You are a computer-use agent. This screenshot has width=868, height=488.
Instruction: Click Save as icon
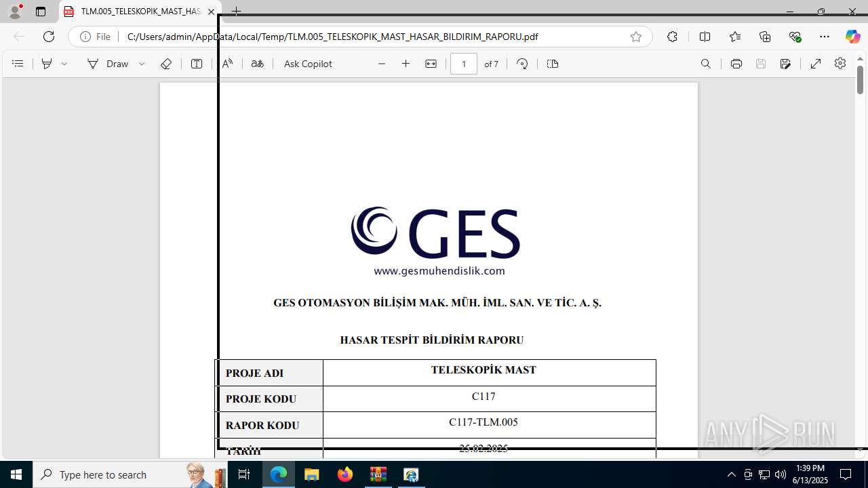point(785,64)
